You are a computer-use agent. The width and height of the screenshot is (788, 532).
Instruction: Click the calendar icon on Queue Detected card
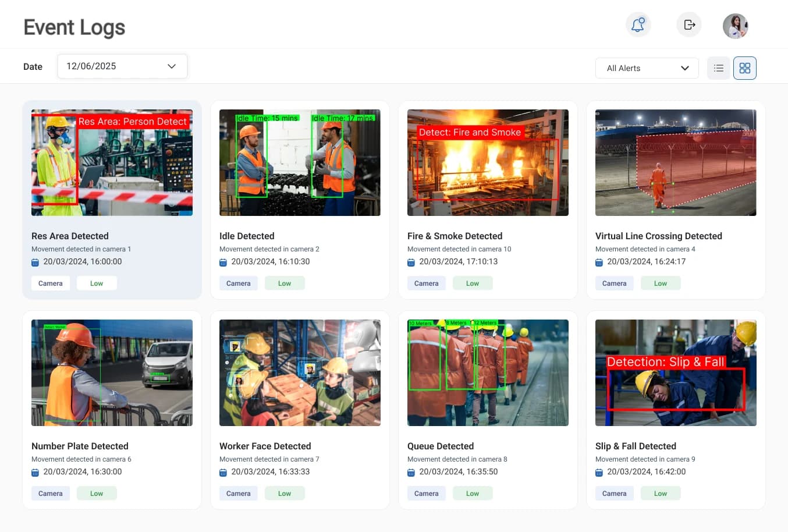[x=411, y=472]
